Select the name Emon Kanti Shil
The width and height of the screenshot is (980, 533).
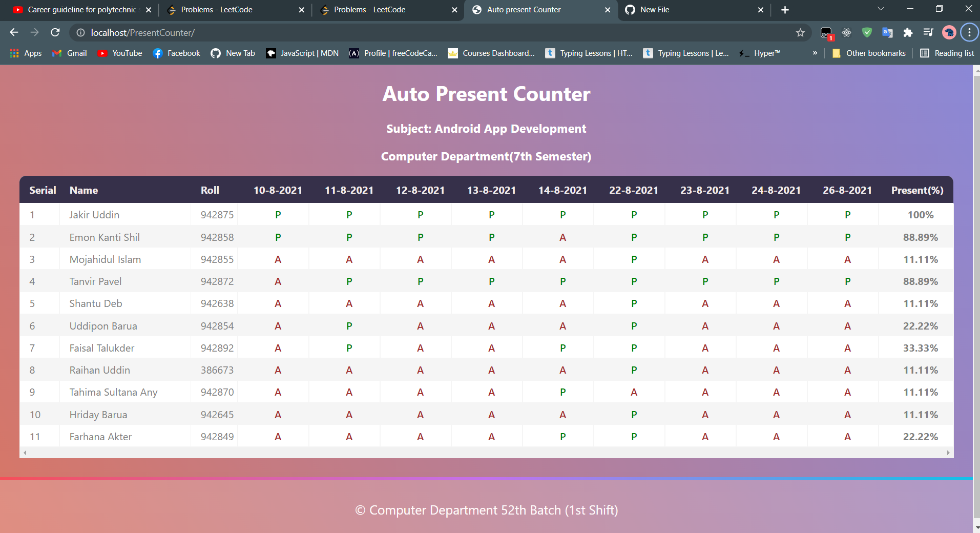coord(105,237)
